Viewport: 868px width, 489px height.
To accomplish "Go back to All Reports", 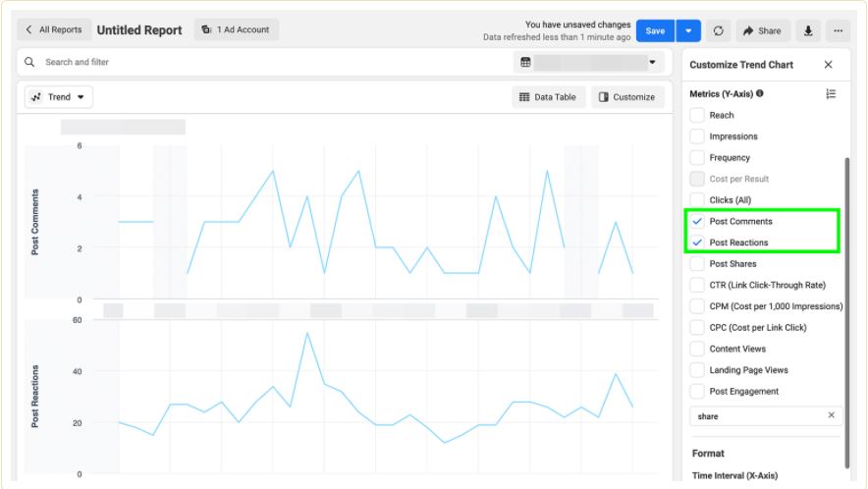I will (55, 30).
